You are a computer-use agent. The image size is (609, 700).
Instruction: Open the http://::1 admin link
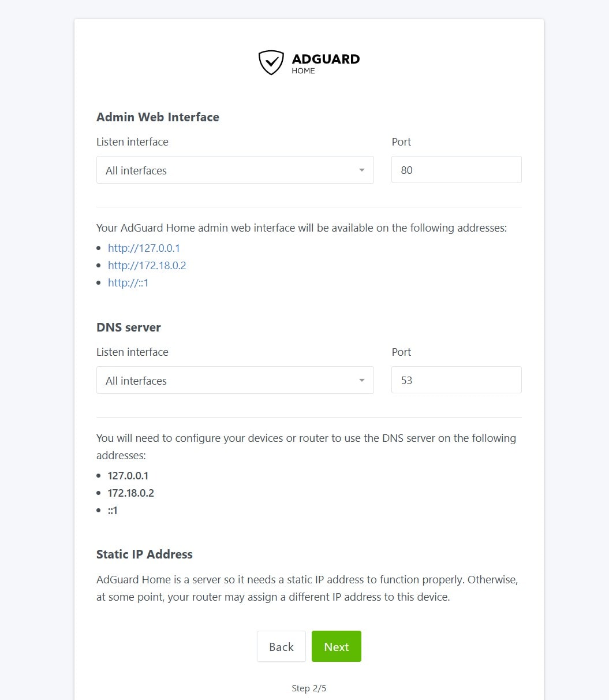(128, 283)
